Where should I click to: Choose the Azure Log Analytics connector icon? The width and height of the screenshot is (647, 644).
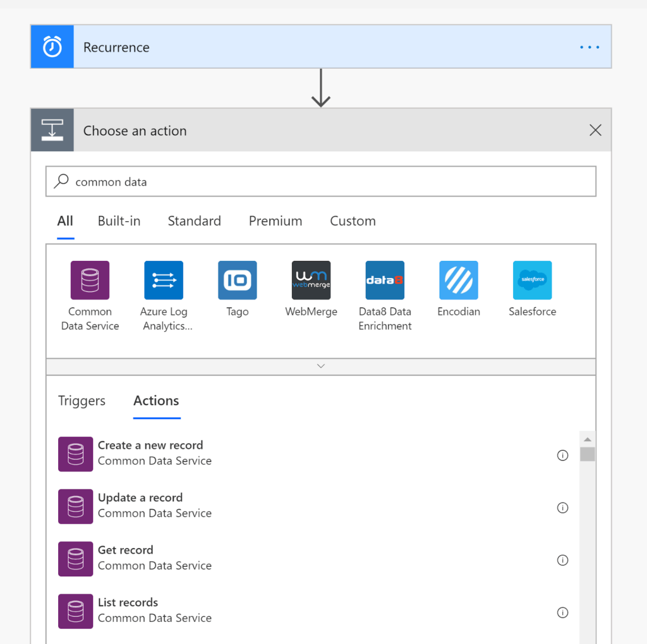[164, 280]
